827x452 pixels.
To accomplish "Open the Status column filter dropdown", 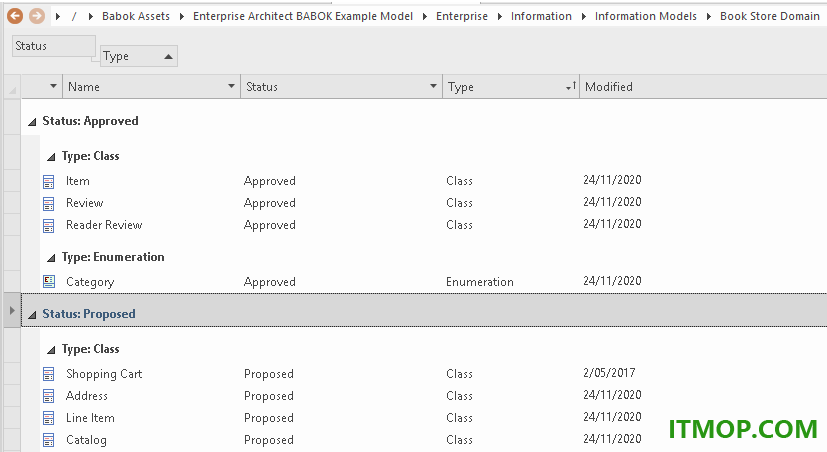I will [433, 86].
